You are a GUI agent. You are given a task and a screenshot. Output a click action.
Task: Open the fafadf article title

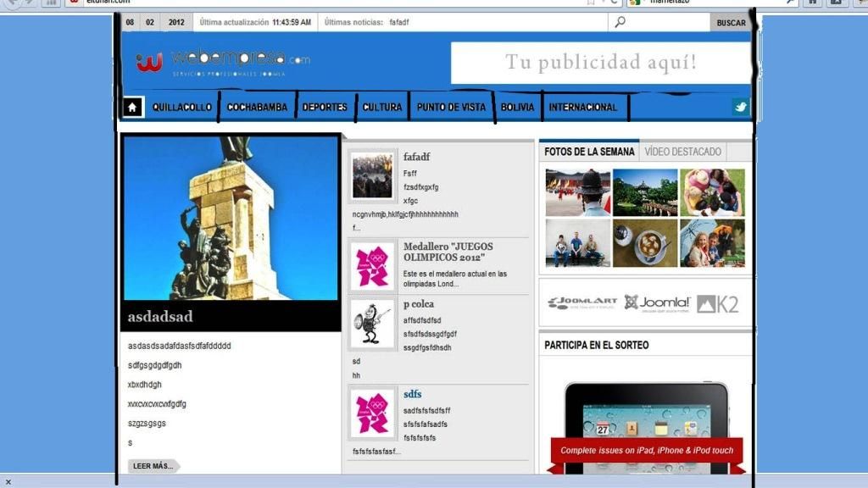(416, 157)
